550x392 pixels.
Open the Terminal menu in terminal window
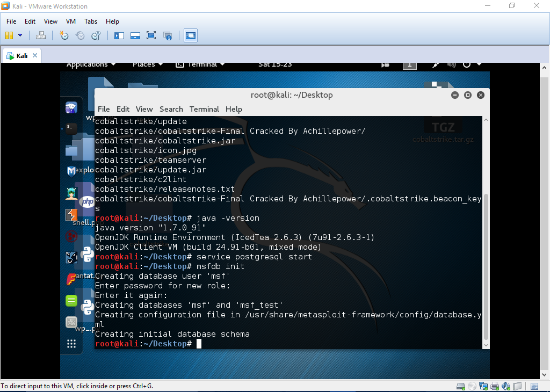pos(204,109)
